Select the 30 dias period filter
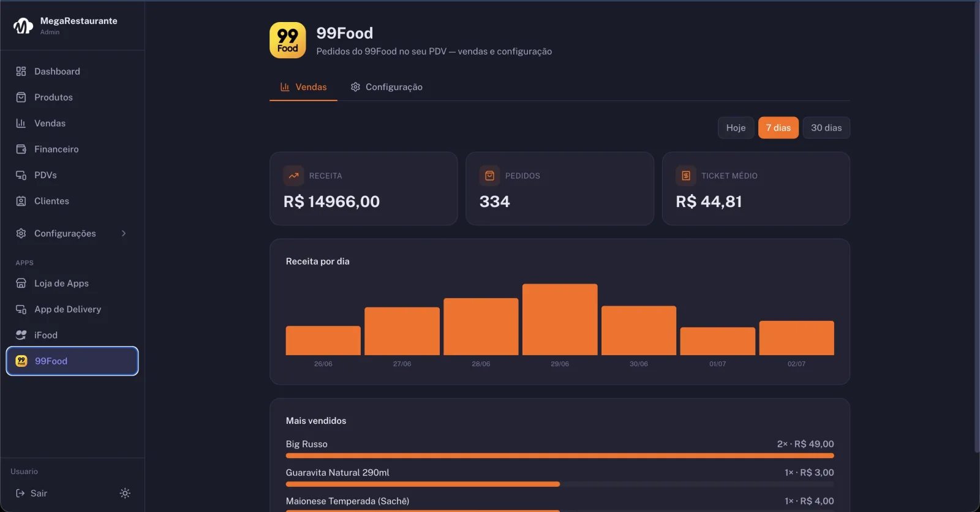 pyautogui.click(x=826, y=128)
